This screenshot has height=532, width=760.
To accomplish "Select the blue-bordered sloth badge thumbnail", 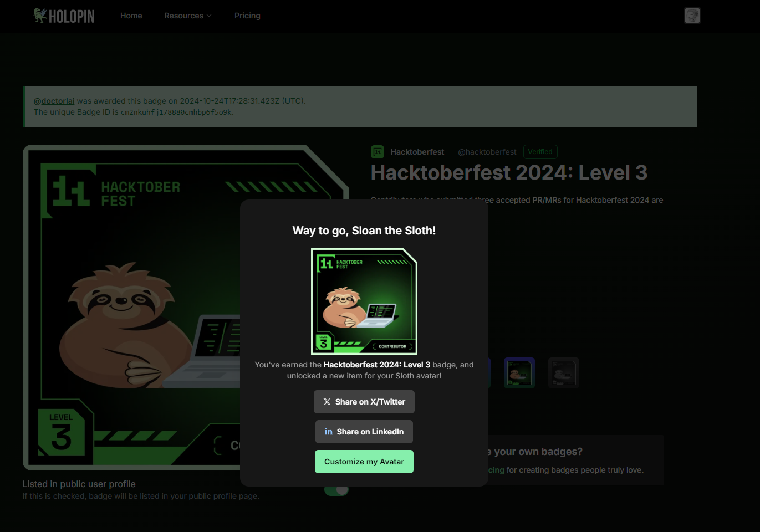I will coord(519,373).
